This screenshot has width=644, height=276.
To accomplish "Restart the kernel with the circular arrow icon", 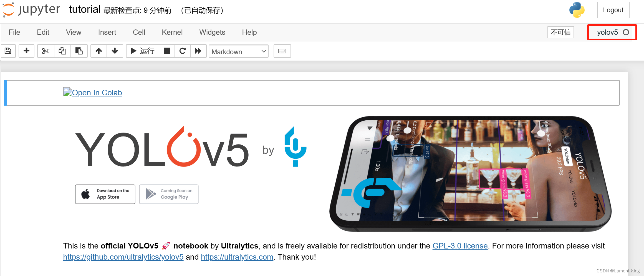I will (183, 51).
